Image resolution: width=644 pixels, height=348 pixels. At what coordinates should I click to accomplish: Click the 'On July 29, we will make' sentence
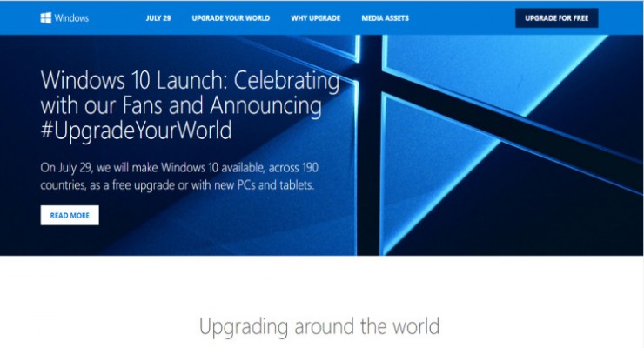(179, 167)
